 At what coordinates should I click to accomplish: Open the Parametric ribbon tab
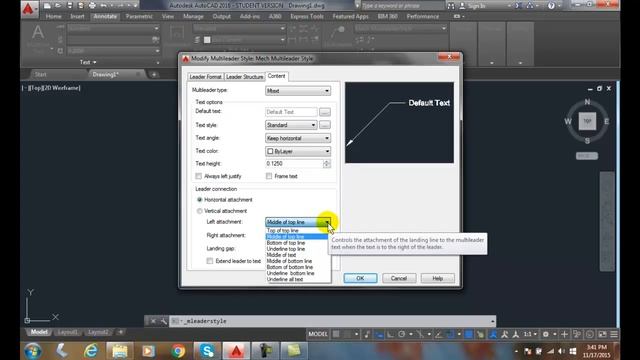tap(139, 17)
